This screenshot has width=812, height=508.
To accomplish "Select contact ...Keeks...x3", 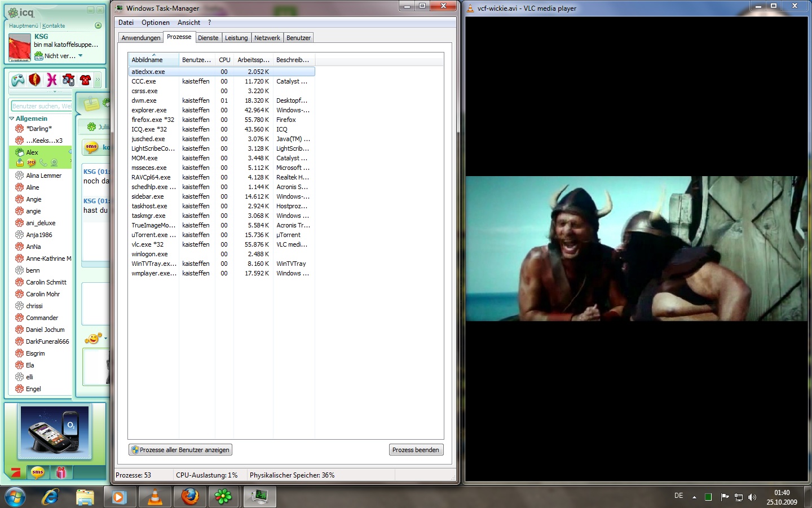I will [44, 141].
